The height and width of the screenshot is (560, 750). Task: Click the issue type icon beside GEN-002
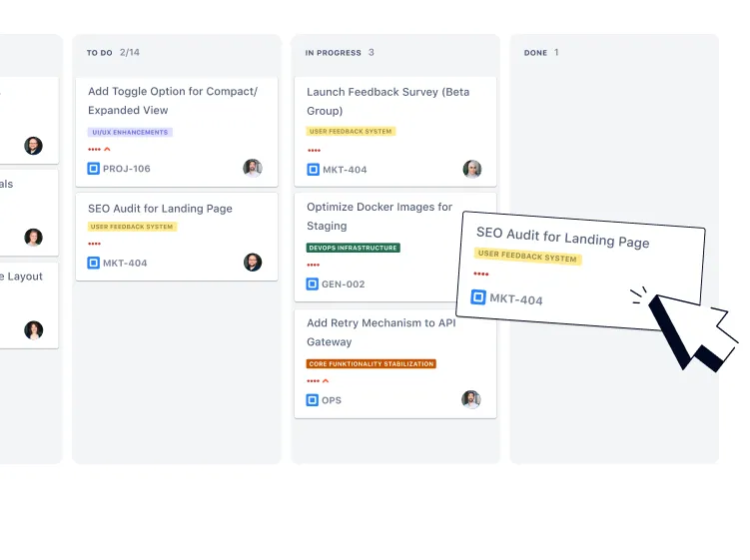click(x=313, y=284)
